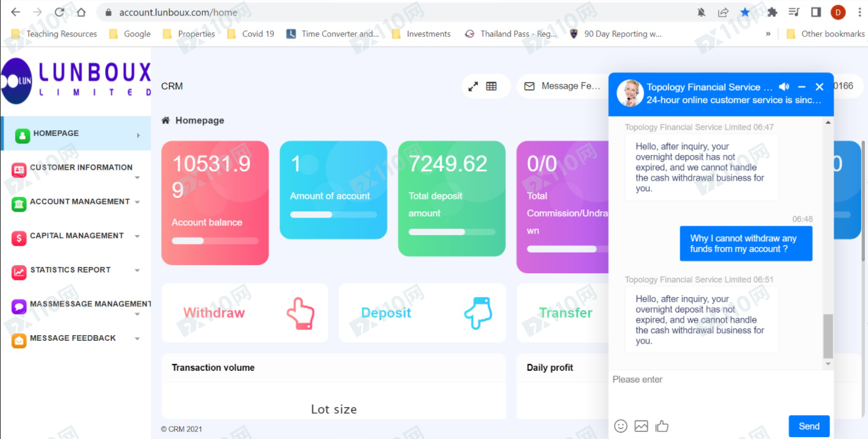Image resolution: width=868 pixels, height=439 pixels.
Task: Click the image upload icon in chat
Action: pyautogui.click(x=641, y=426)
